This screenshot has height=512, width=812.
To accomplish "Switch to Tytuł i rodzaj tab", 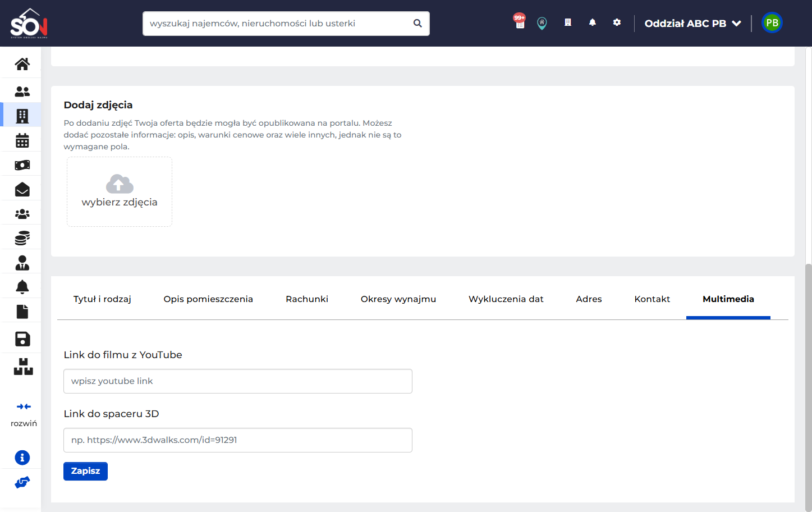I will pyautogui.click(x=102, y=299).
